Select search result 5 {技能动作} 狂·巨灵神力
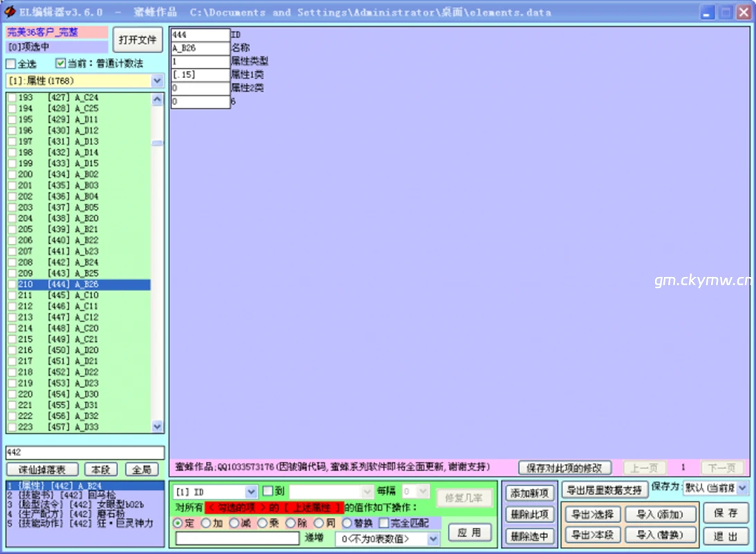 point(85,523)
